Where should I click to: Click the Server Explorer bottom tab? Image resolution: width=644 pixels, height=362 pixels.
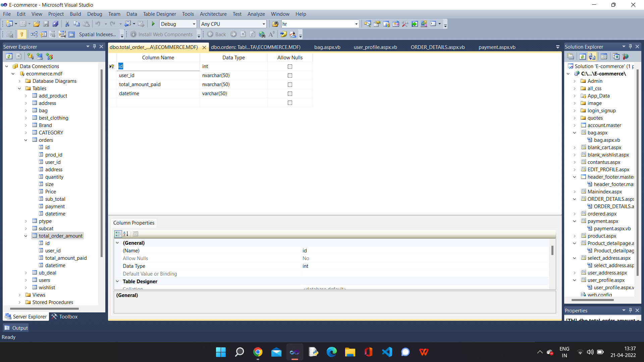(26, 316)
